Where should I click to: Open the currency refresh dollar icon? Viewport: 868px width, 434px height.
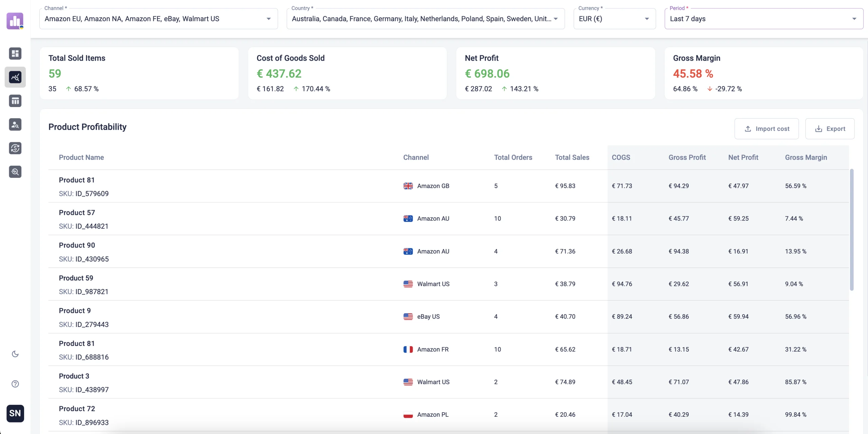click(15, 148)
